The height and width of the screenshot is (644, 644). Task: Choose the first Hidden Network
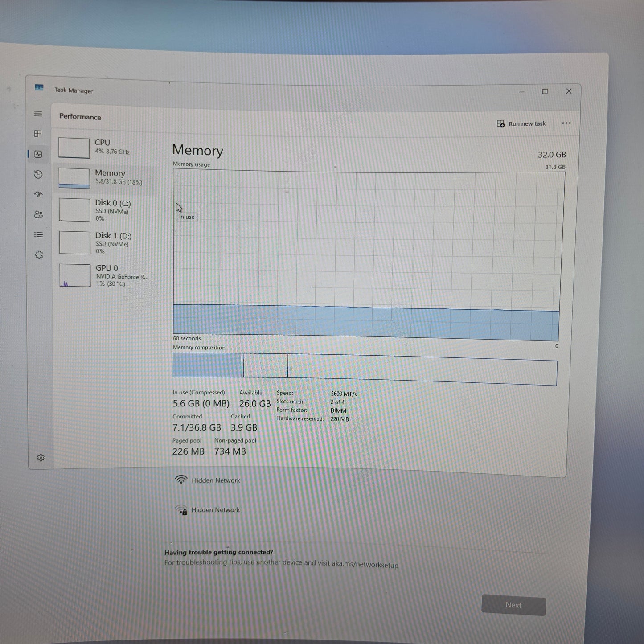[216, 480]
